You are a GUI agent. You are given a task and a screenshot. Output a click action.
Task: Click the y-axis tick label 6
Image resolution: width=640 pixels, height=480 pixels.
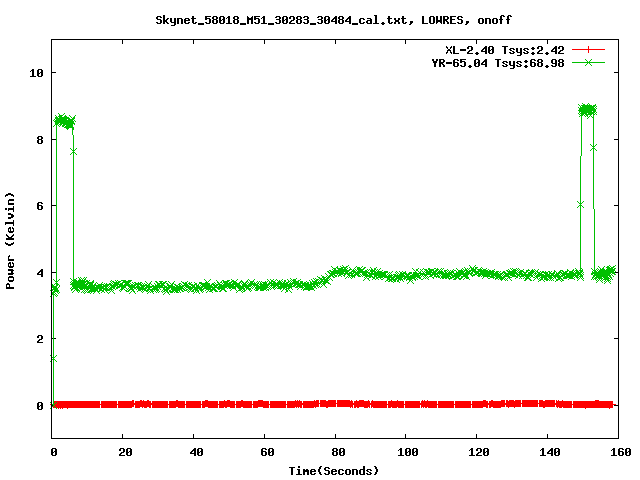(x=40, y=206)
